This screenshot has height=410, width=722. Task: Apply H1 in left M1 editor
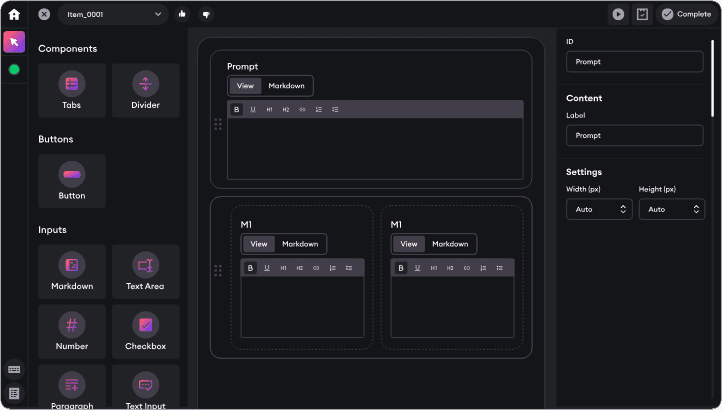click(x=283, y=268)
